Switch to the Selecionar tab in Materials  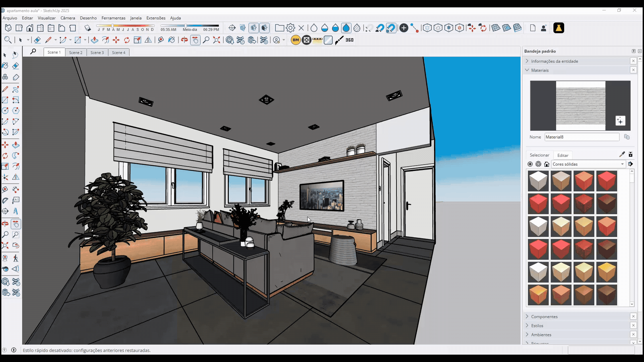point(539,155)
